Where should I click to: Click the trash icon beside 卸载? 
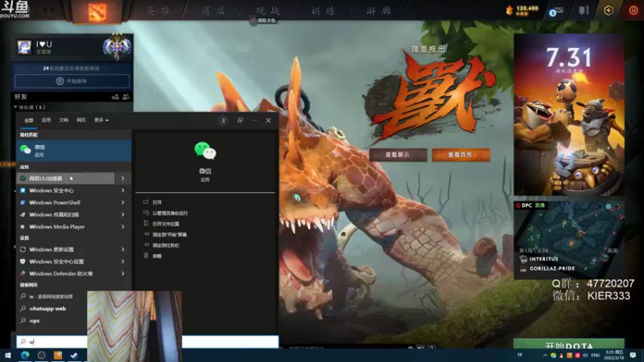click(146, 256)
